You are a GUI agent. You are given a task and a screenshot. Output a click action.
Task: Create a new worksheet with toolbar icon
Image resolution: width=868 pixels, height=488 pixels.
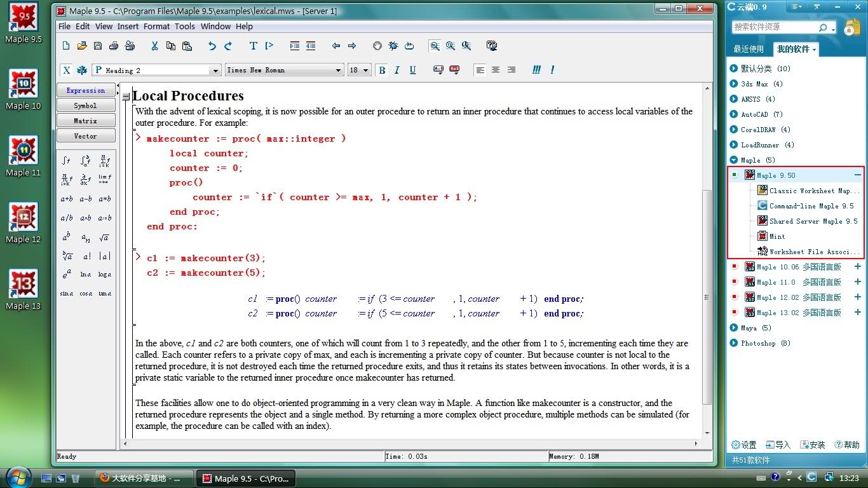click(66, 46)
